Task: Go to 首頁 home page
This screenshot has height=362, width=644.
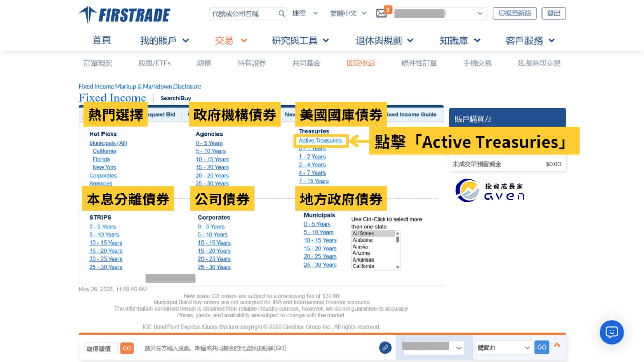Action: tap(101, 40)
